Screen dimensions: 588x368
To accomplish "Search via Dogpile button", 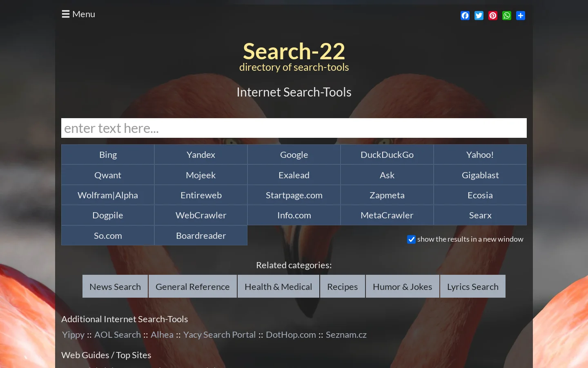I will (x=108, y=215).
